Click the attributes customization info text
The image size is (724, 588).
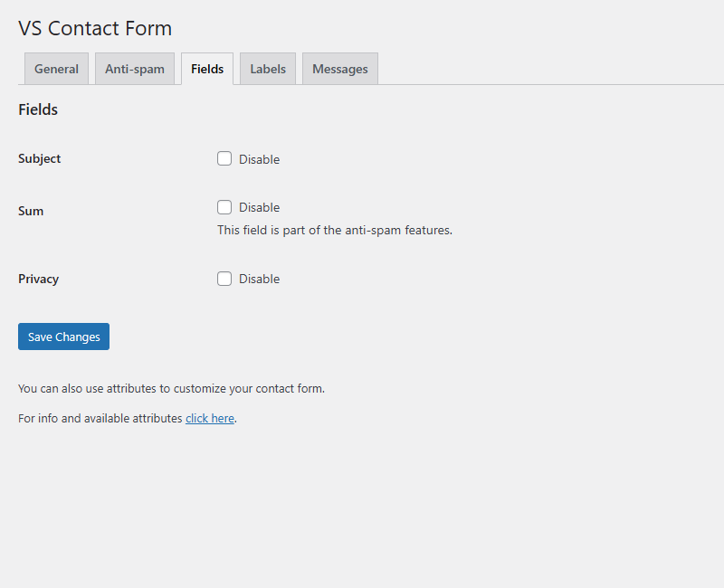(x=170, y=388)
